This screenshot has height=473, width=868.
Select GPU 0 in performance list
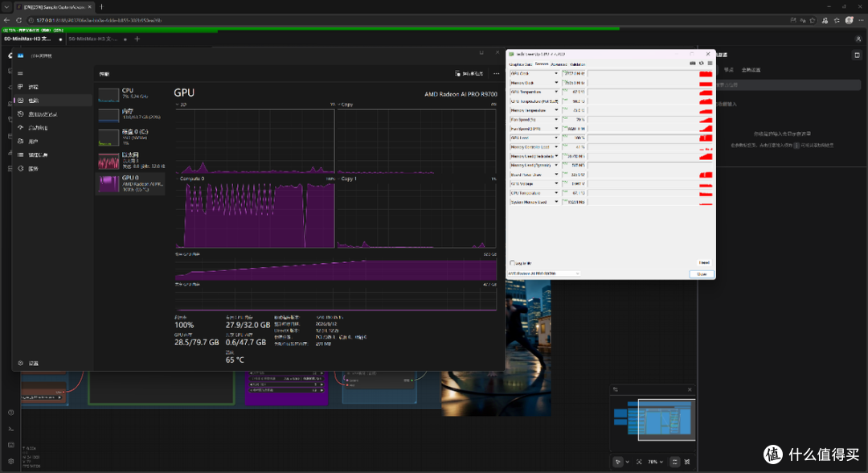point(131,183)
